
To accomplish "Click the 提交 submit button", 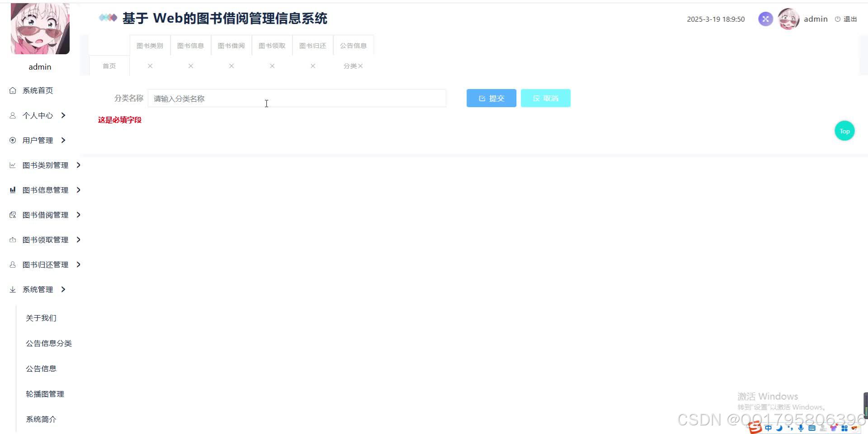I will click(491, 98).
